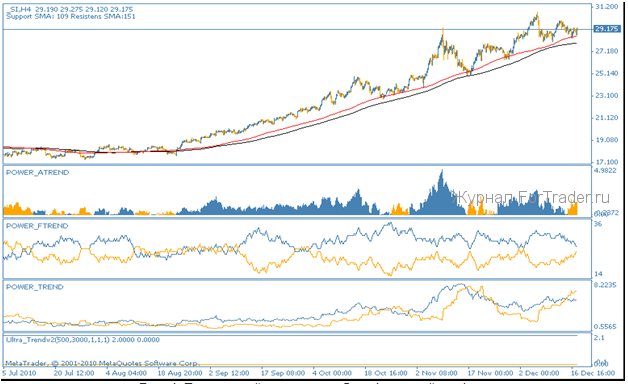Click the MetaQuotes Software Corp. copyright text
Image resolution: width=628 pixels, height=384 pixels.
pyautogui.click(x=102, y=363)
